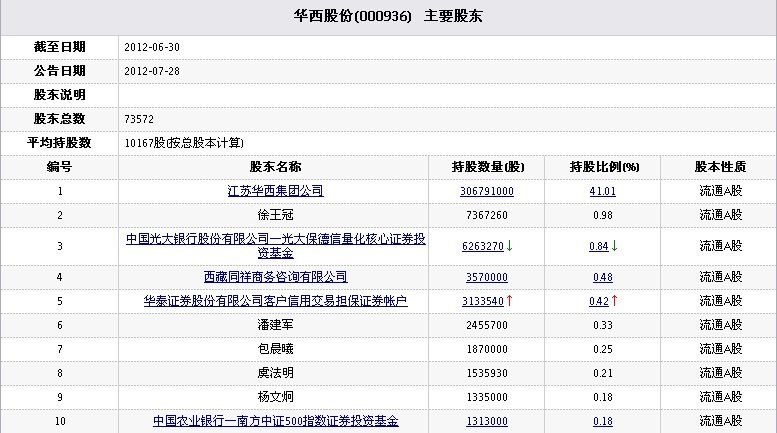777x433 pixels.
Task: Click the 0.25 ratio value
Action: (x=603, y=349)
